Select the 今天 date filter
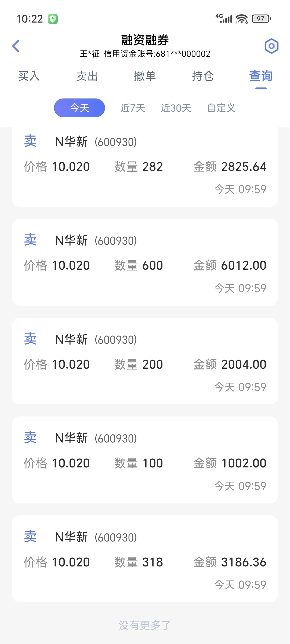Screen dimensions: 290x644 click(79, 108)
